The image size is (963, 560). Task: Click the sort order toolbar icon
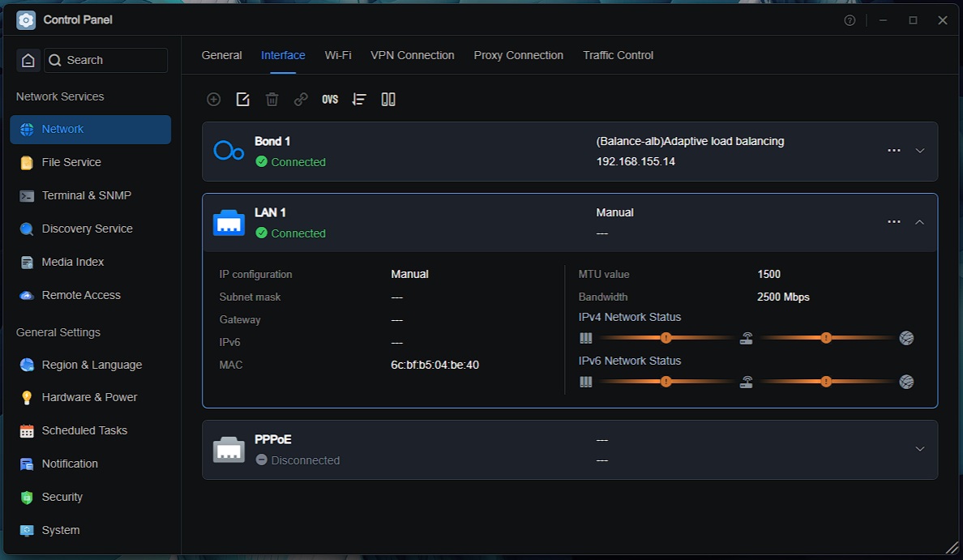pos(359,99)
